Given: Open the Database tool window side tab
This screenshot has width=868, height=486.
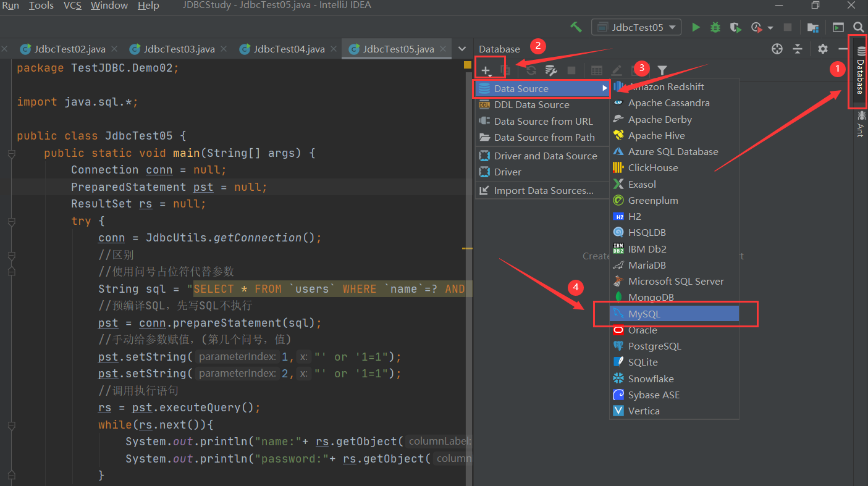Looking at the screenshot, I should click(x=859, y=70).
